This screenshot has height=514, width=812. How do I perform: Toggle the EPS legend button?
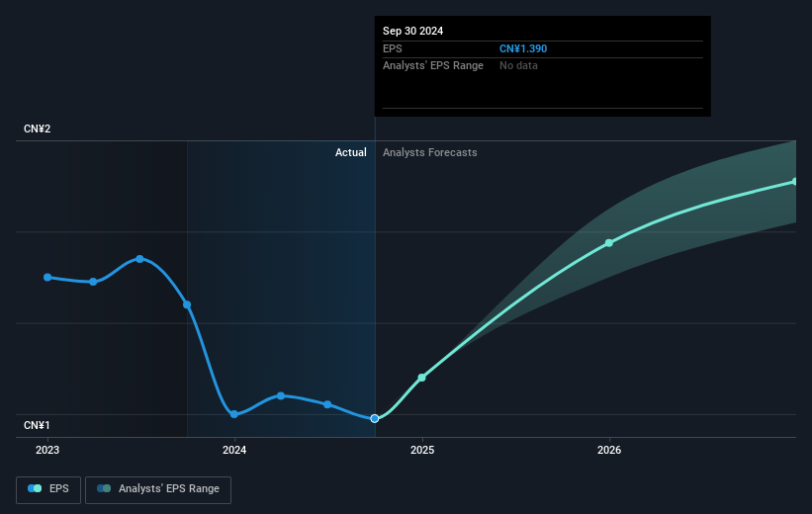(x=48, y=489)
